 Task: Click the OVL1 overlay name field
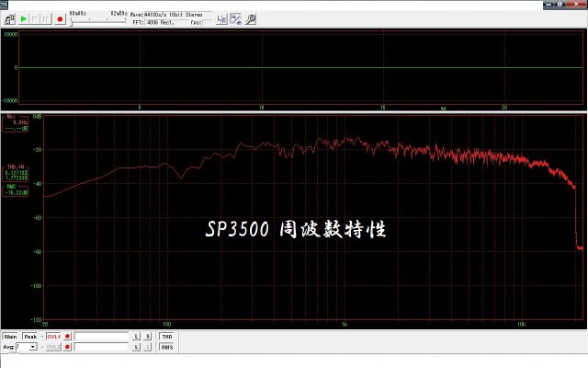pos(102,337)
